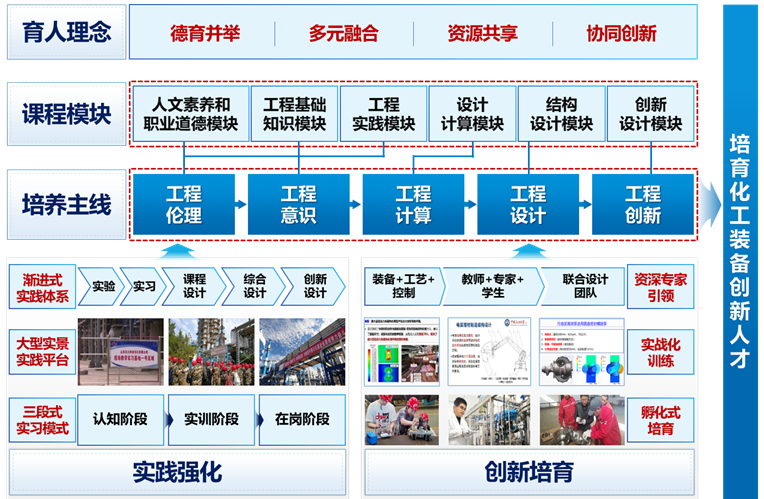
Task: Click the 联合设计团队 chevron
Action: [x=584, y=286]
